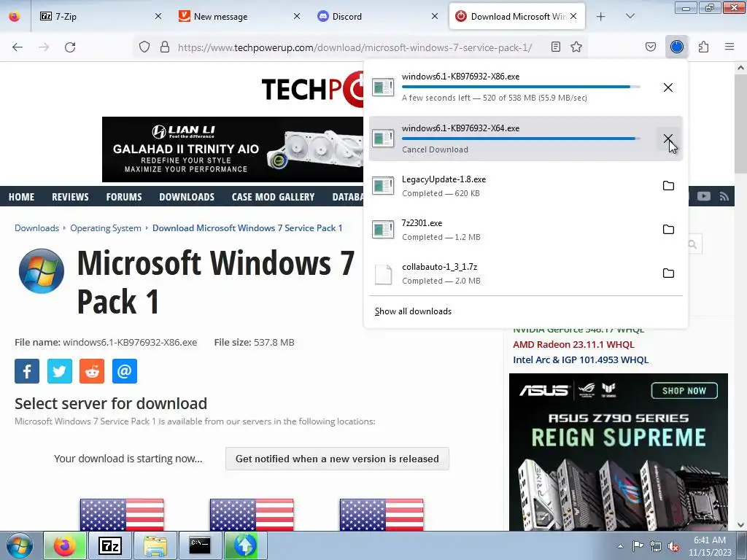The image size is (747, 560).
Task: Open the AMD Radeon 23.11.1 WHQL link
Action: coord(573,344)
